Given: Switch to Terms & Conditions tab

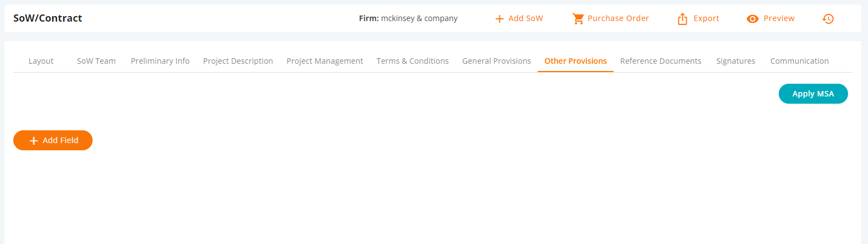Looking at the screenshot, I should click(413, 61).
